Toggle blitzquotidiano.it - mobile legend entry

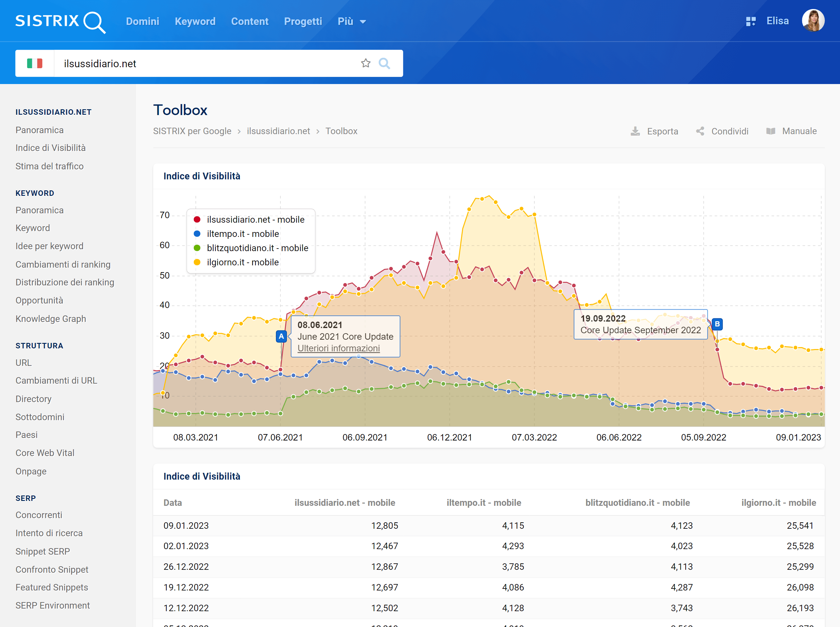coord(251,248)
